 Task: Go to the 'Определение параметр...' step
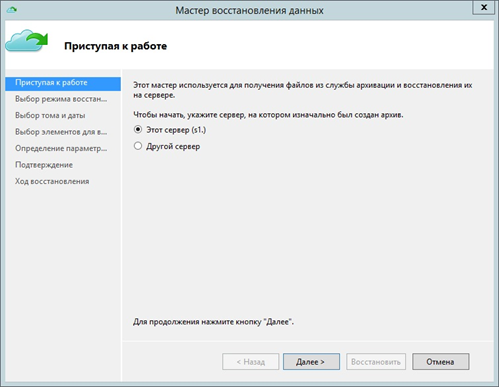pyautogui.click(x=61, y=148)
